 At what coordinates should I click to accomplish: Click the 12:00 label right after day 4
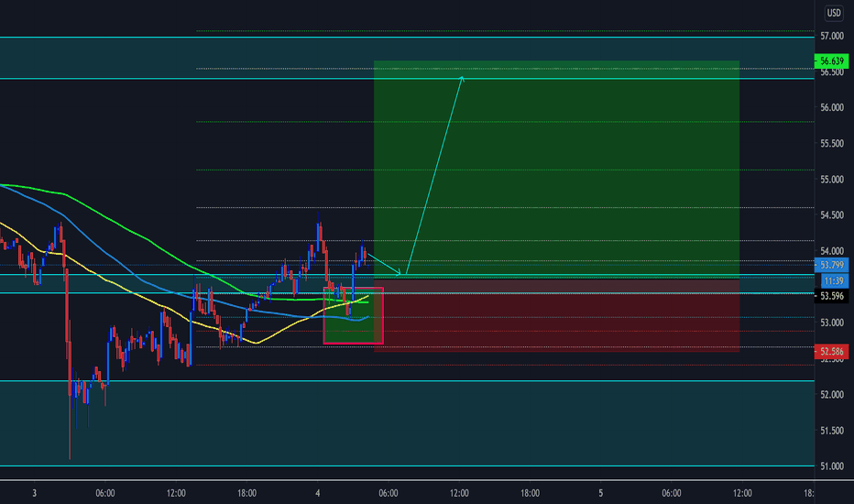coord(459,493)
